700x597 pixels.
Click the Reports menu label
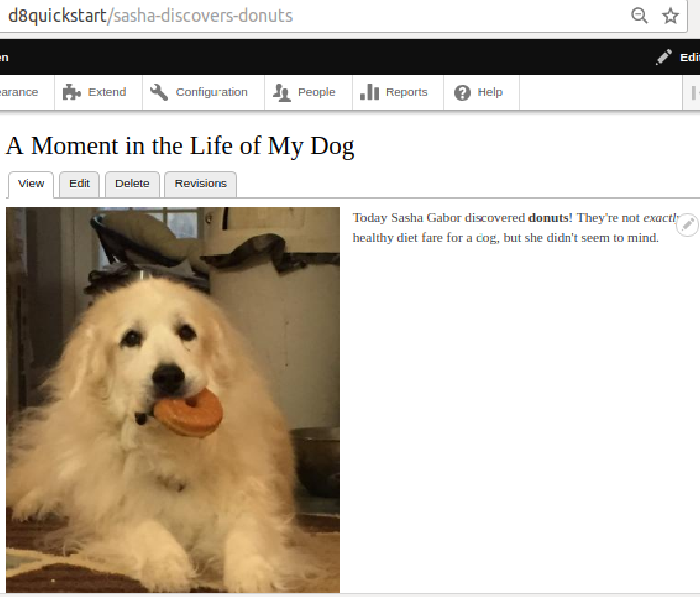click(x=406, y=92)
